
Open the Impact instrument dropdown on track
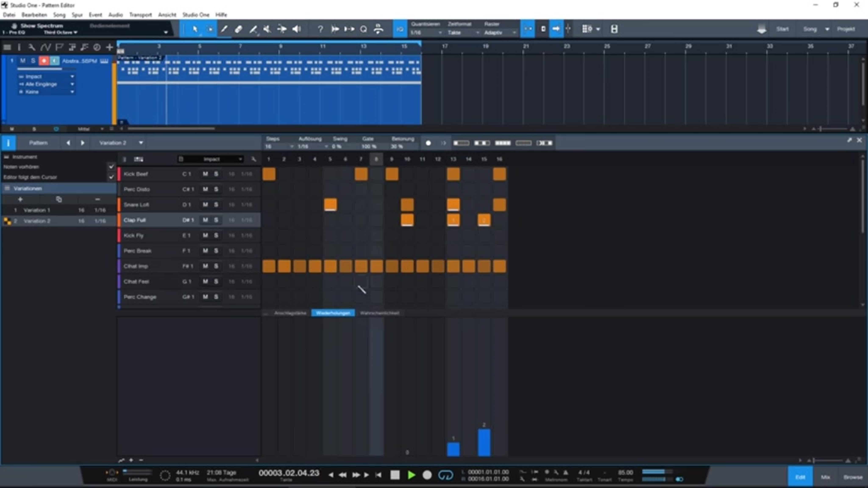point(46,76)
